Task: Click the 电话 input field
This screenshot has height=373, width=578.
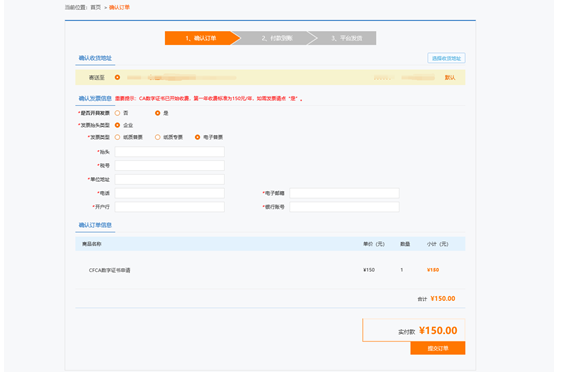Action: pos(170,193)
